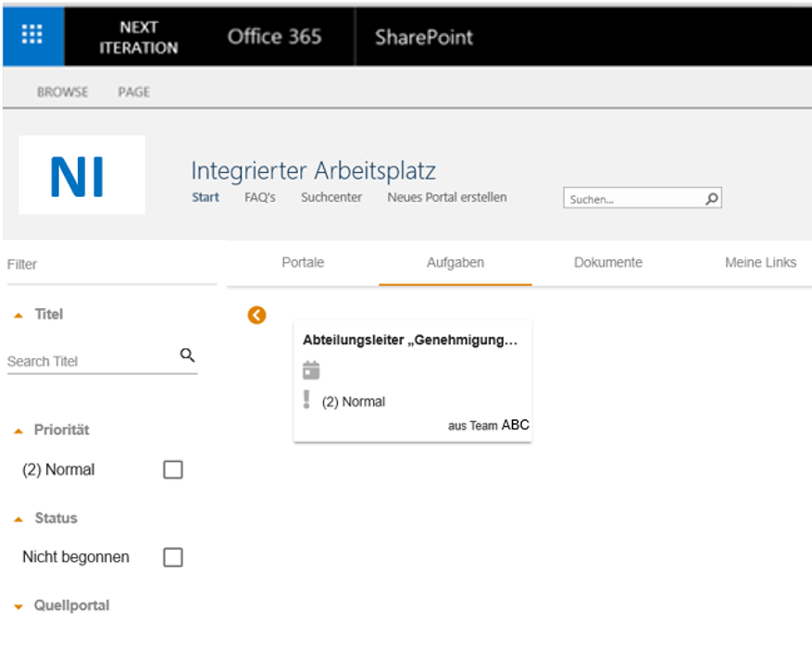812x646 pixels.
Task: Tick the (2) Normal priority checkbox
Action: [x=173, y=469]
